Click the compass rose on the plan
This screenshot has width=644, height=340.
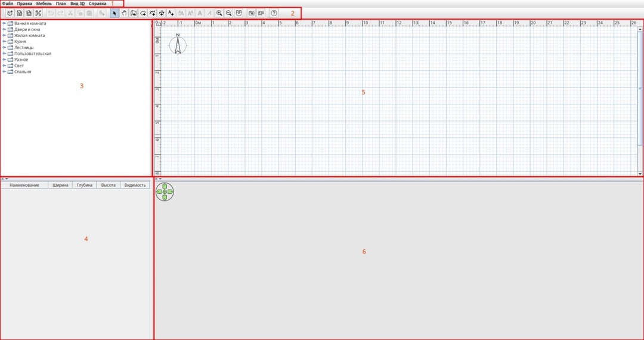click(178, 45)
